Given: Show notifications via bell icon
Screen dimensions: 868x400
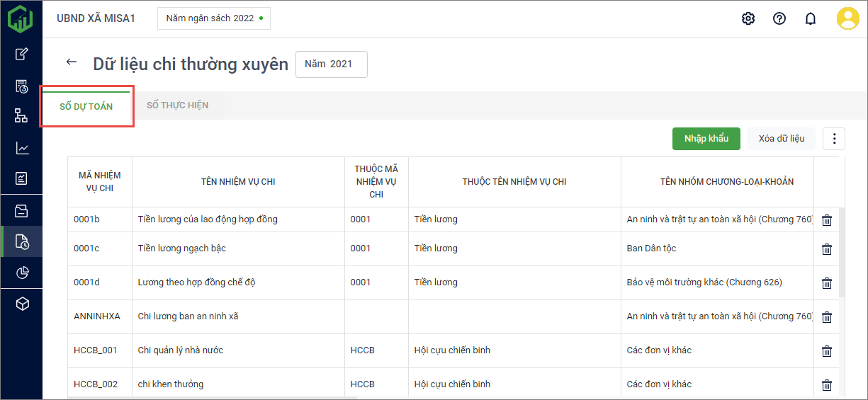Looking at the screenshot, I should point(811,18).
